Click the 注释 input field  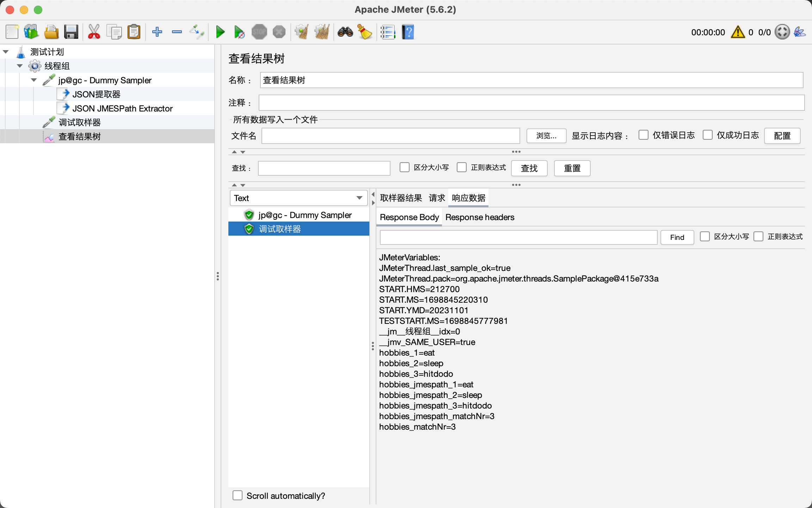point(532,103)
